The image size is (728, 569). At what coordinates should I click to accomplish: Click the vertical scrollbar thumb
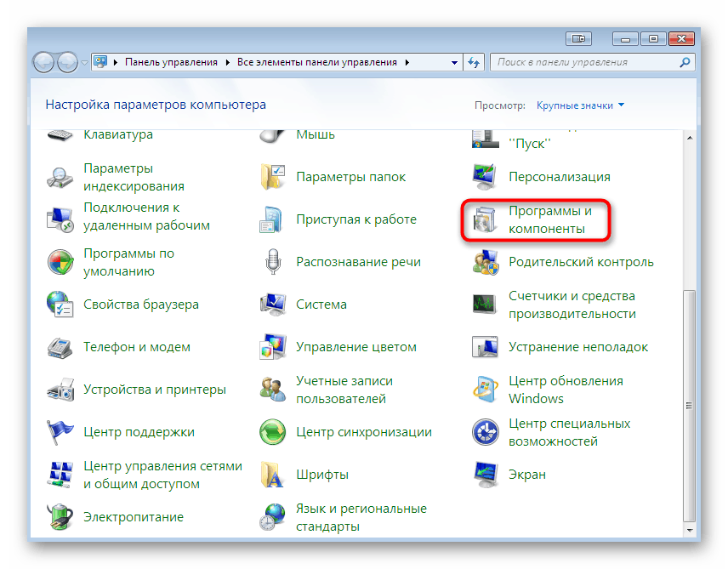click(690, 406)
